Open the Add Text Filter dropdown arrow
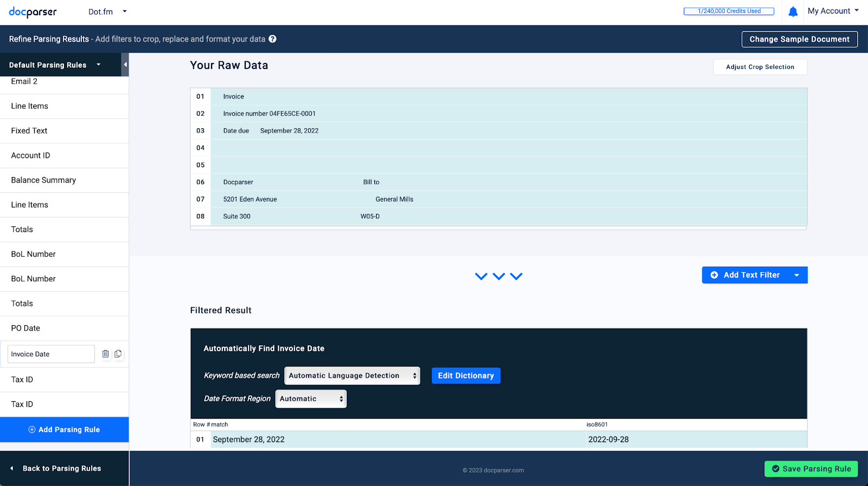The height and width of the screenshot is (486, 868). coord(796,275)
